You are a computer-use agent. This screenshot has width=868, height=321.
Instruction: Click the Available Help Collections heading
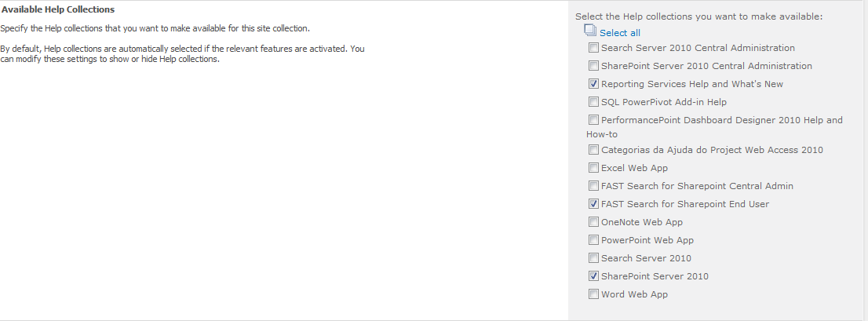58,9
